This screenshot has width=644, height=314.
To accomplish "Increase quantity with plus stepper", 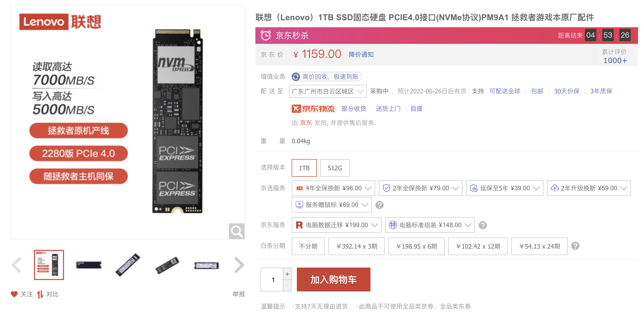I will click(287, 274).
